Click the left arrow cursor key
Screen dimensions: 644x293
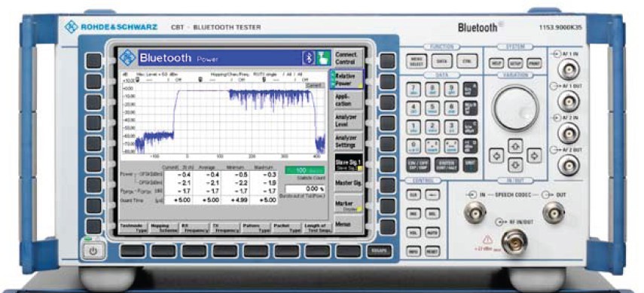point(496,156)
